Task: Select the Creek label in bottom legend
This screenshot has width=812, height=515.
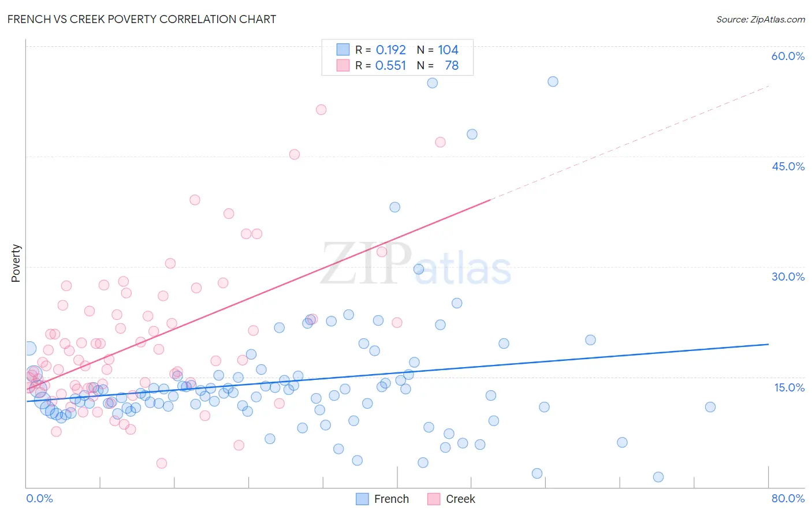Action: [460, 499]
